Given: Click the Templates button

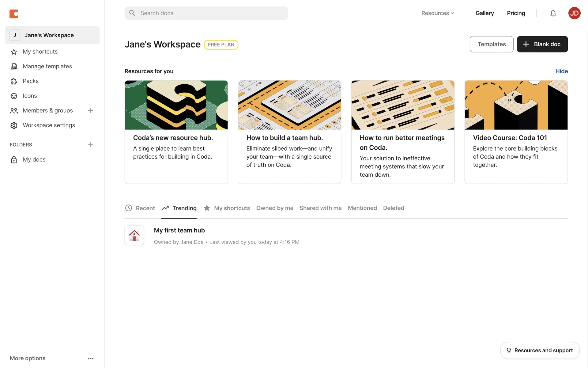Looking at the screenshot, I should tap(492, 44).
